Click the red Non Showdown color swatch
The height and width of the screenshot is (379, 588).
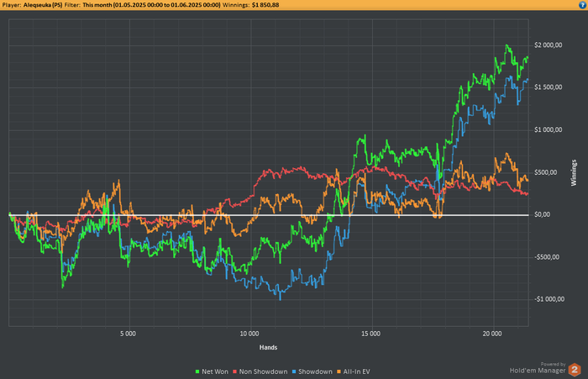pyautogui.click(x=234, y=371)
